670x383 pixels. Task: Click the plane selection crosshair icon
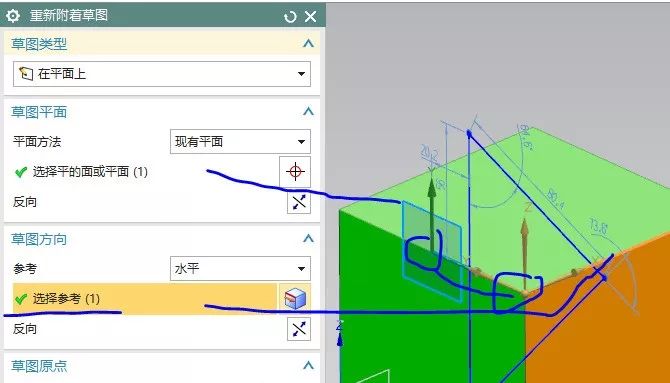click(295, 172)
